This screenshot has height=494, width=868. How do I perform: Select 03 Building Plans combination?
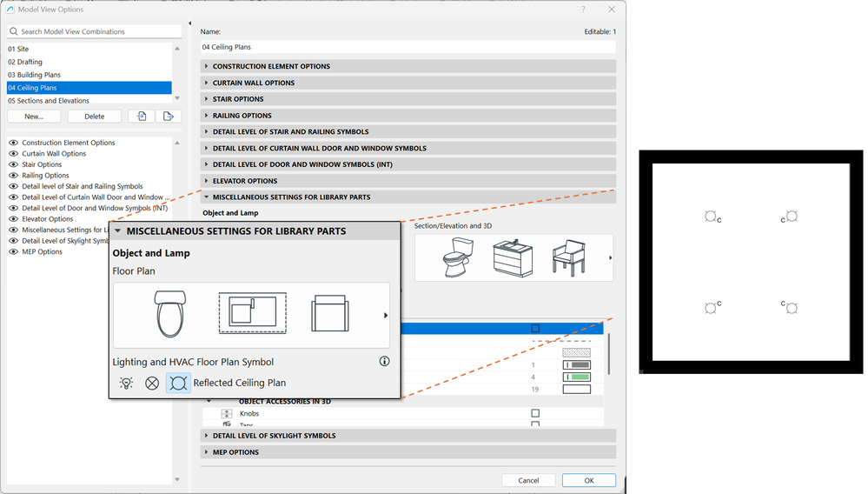click(x=89, y=75)
